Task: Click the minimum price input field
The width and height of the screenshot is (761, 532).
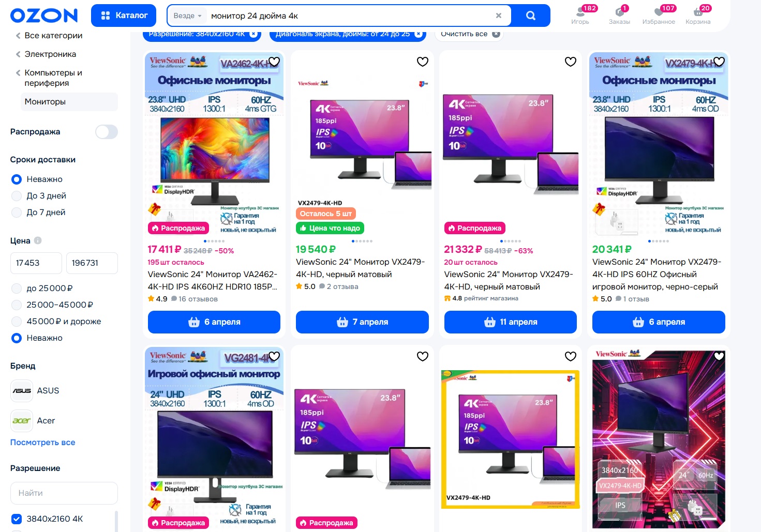Action: [x=36, y=263]
